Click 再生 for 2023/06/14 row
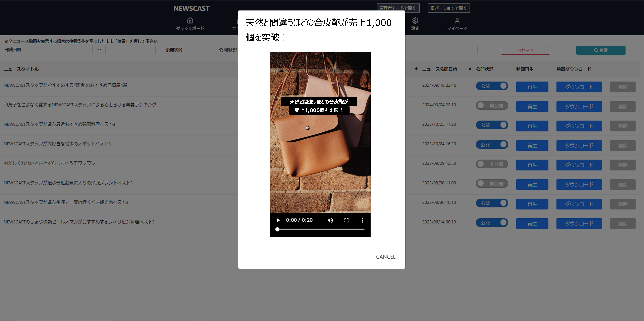The width and height of the screenshot is (644, 321). coord(532,224)
